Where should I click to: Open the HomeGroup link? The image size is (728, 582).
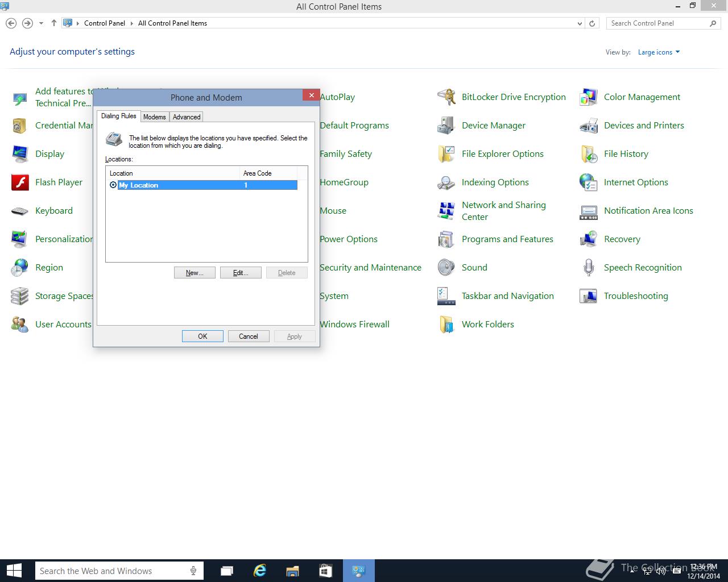[x=344, y=182]
